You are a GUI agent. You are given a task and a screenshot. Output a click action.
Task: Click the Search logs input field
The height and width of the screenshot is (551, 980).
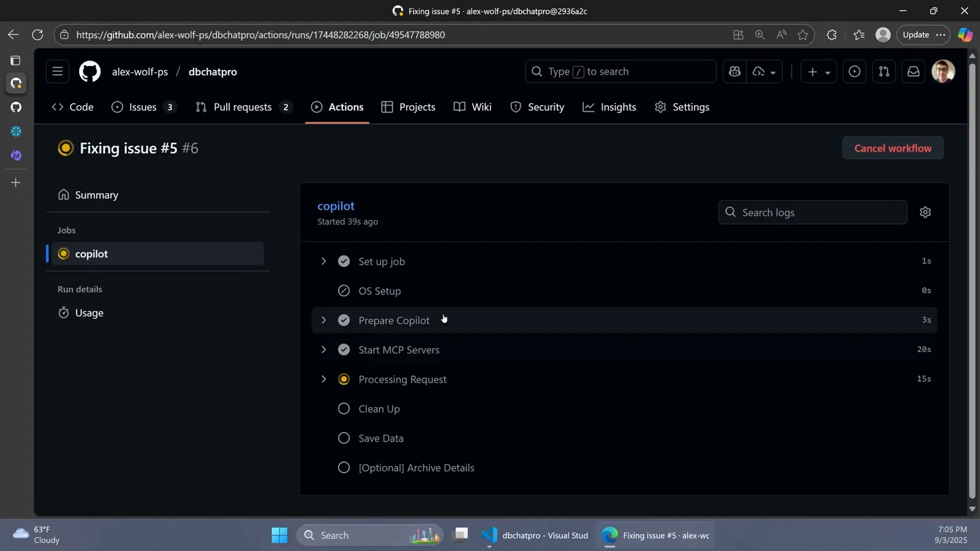(813, 212)
